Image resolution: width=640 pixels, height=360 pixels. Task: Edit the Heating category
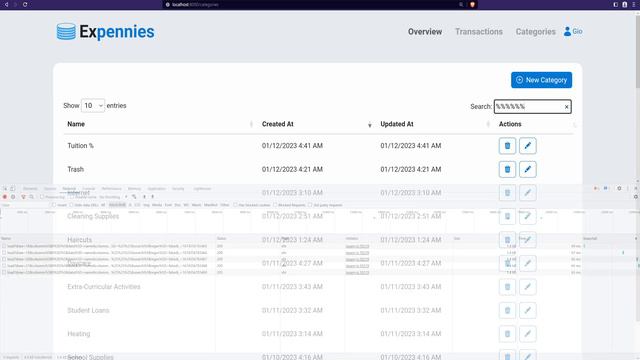click(x=528, y=334)
